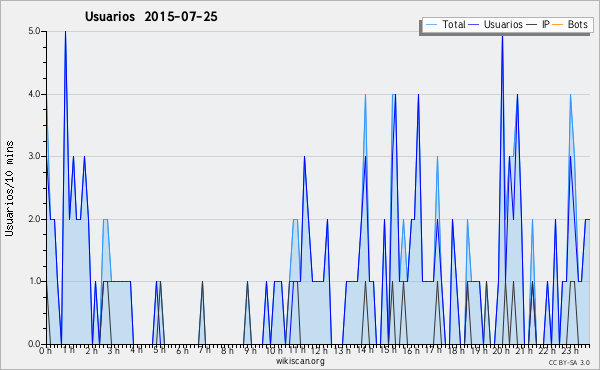Click the y-axis value 4.0

34,94
